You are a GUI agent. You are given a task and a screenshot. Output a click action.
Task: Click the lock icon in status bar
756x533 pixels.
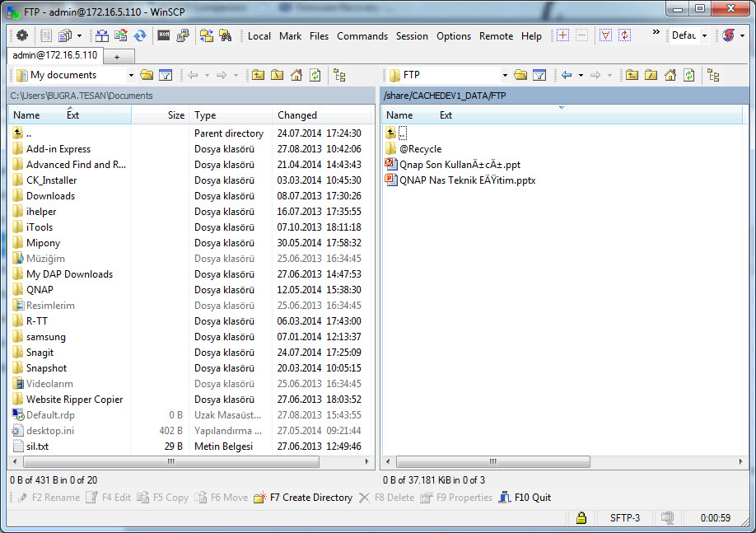[581, 518]
